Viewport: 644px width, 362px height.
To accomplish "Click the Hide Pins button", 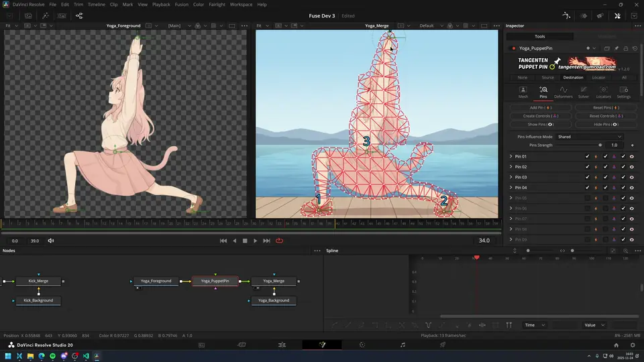I will [x=606, y=125].
